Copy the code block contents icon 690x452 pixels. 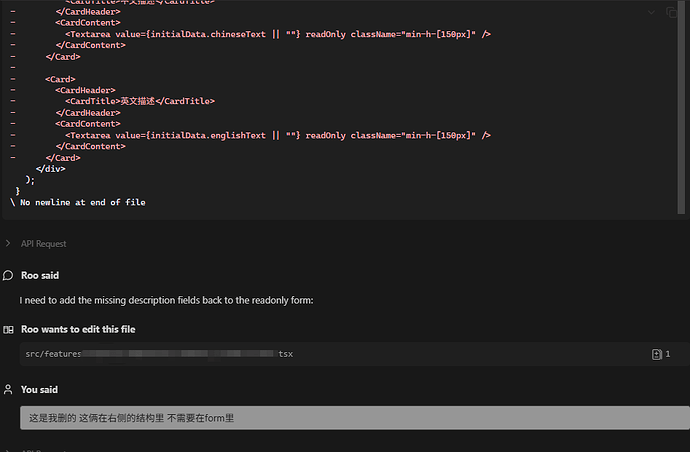click(671, 12)
